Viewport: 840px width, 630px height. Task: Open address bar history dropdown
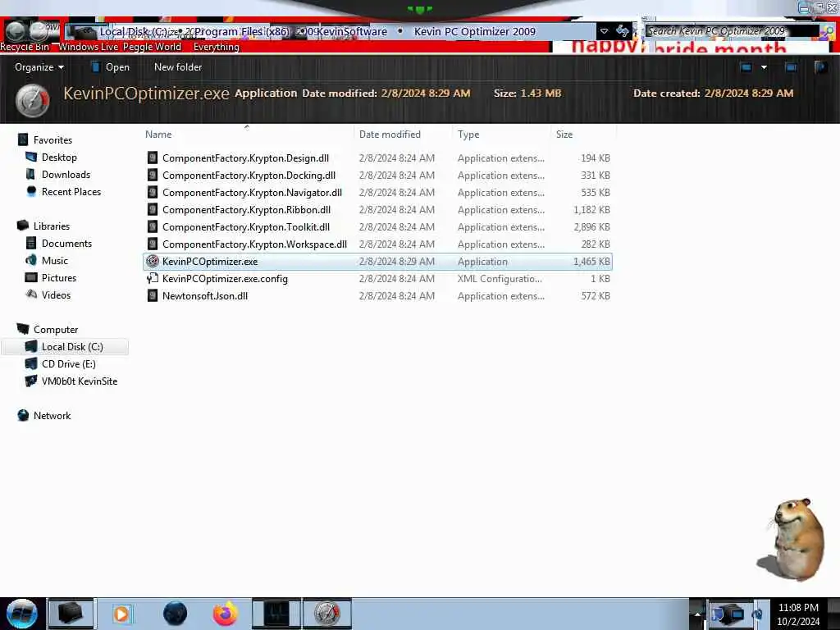click(x=604, y=31)
